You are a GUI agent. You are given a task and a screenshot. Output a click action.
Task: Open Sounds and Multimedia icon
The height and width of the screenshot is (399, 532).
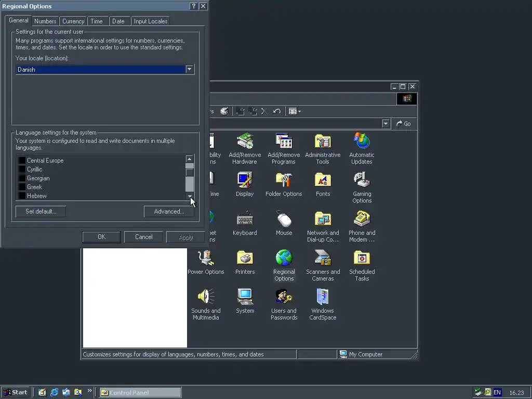point(206,304)
